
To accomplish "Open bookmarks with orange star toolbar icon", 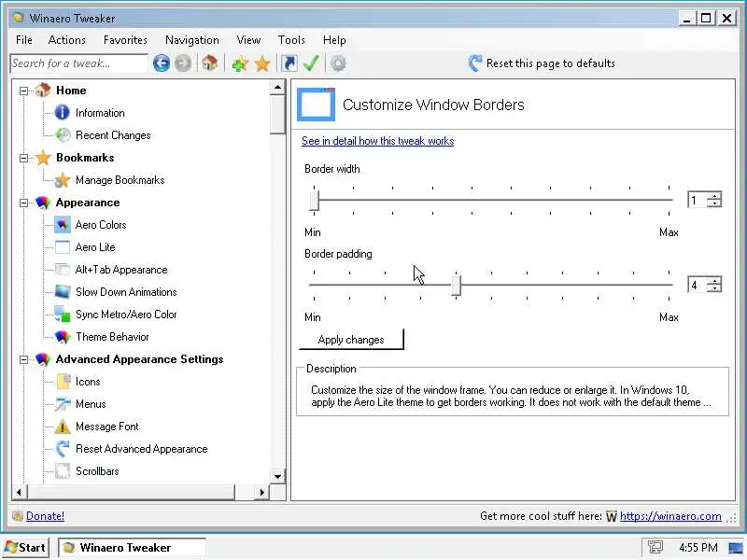I will click(262, 63).
